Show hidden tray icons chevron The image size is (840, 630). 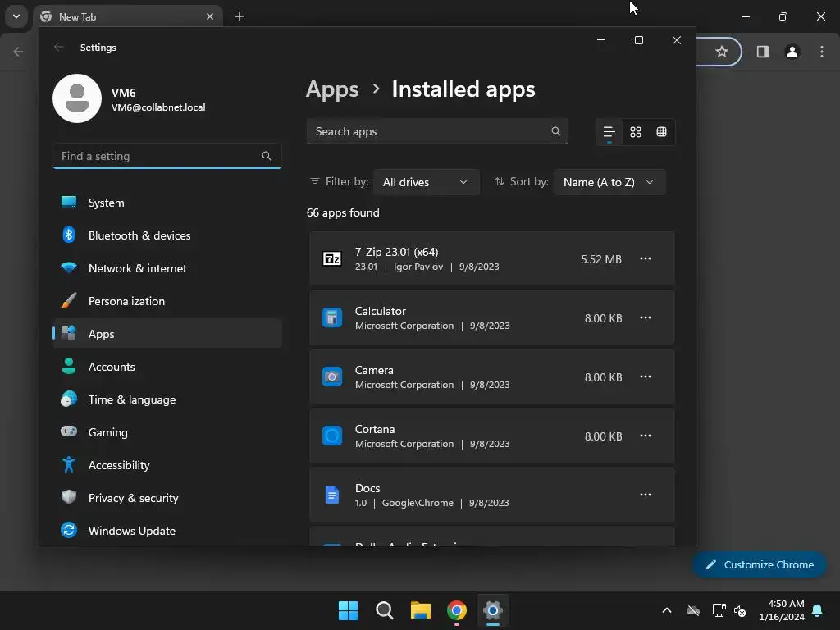click(667, 610)
